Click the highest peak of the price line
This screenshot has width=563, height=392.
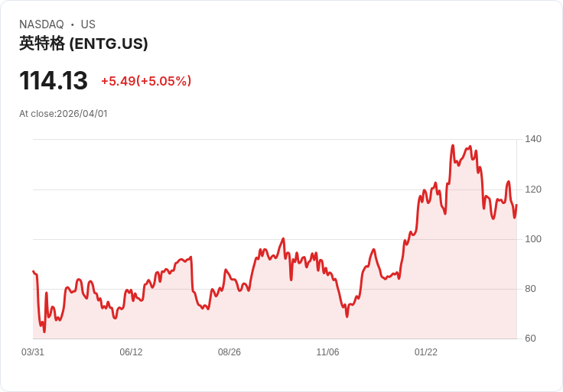click(453, 145)
